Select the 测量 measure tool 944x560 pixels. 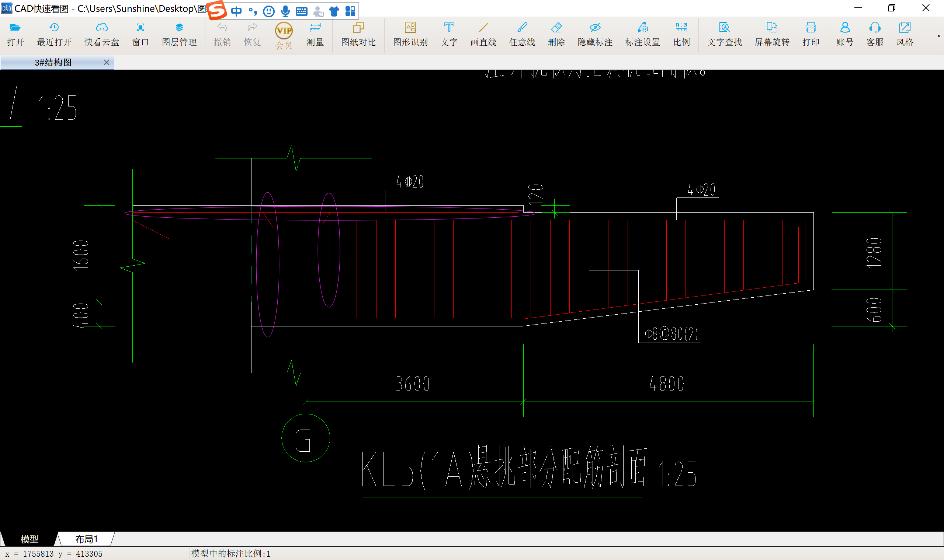[315, 35]
